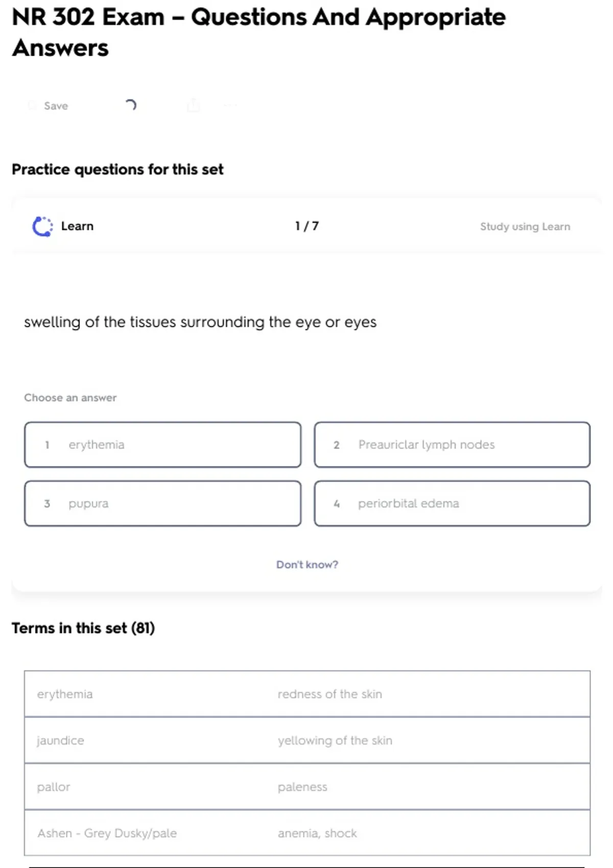
Task: Select answer 1 erythemia
Action: (162, 445)
